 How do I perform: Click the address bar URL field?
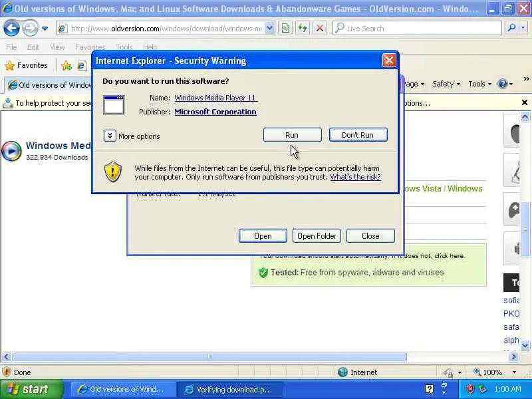pyautogui.click(x=166, y=29)
